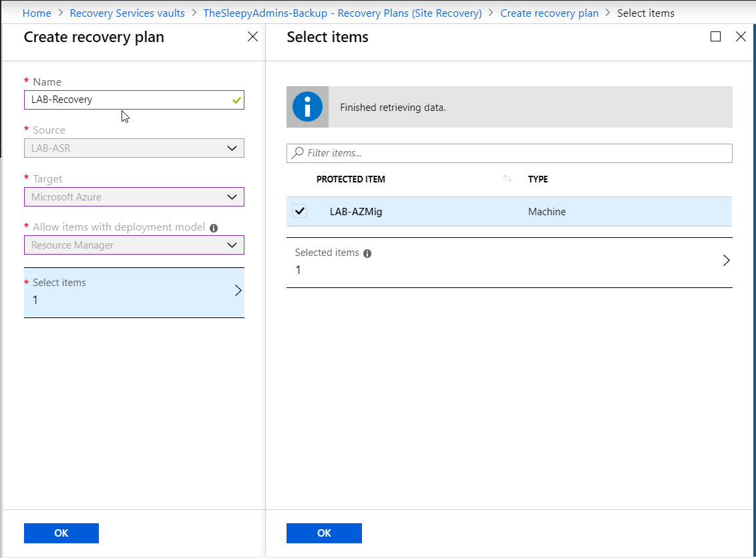This screenshot has height=558, width=756.
Task: Click OK in Select items blade
Action: (324, 533)
